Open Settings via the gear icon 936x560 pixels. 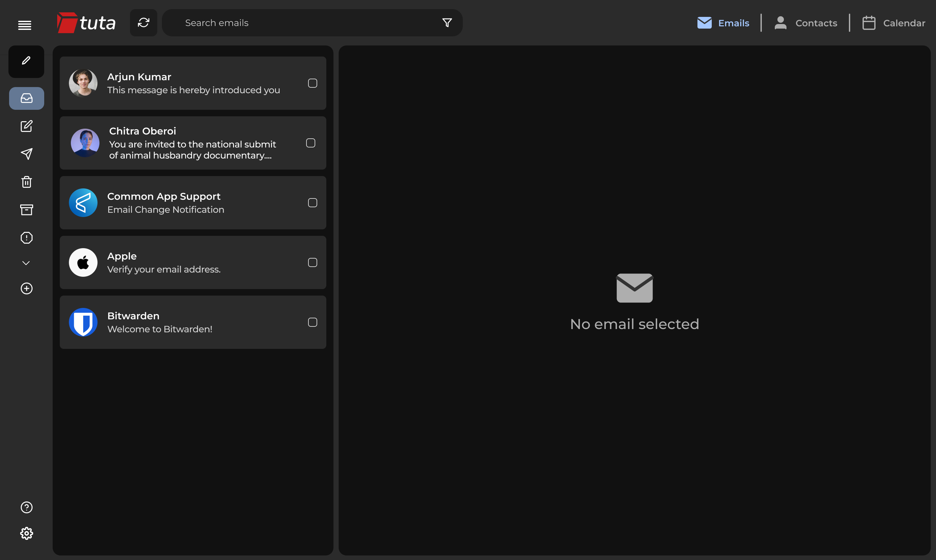26,533
